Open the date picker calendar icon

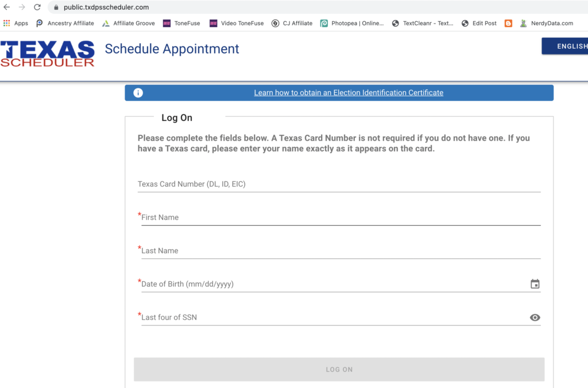(535, 284)
